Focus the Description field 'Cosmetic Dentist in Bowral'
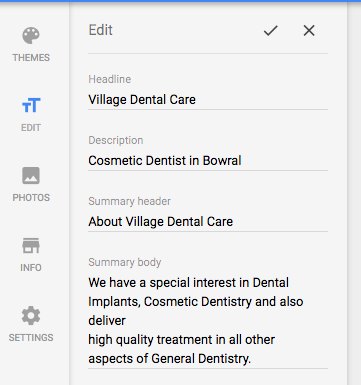Viewport: 361px width, 385px height. (208, 161)
